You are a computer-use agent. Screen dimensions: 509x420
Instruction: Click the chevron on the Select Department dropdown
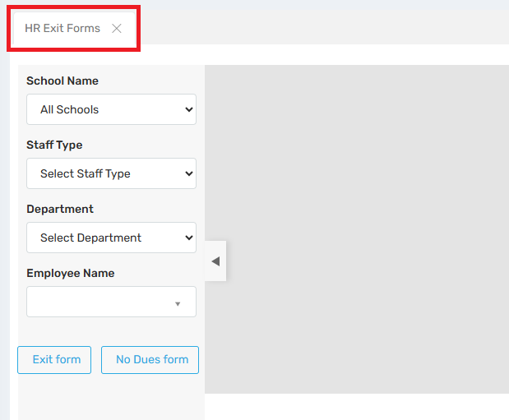[x=189, y=238]
